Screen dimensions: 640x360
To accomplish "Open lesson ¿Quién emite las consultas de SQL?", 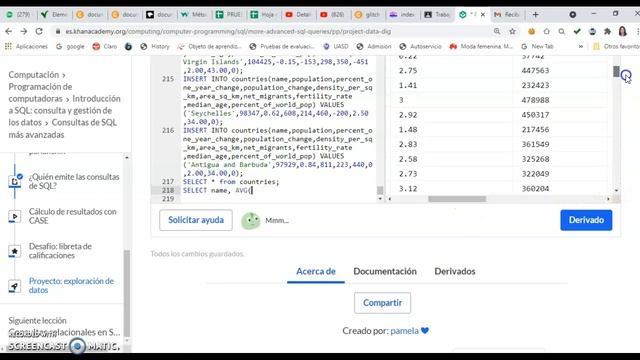I will (x=74, y=181).
